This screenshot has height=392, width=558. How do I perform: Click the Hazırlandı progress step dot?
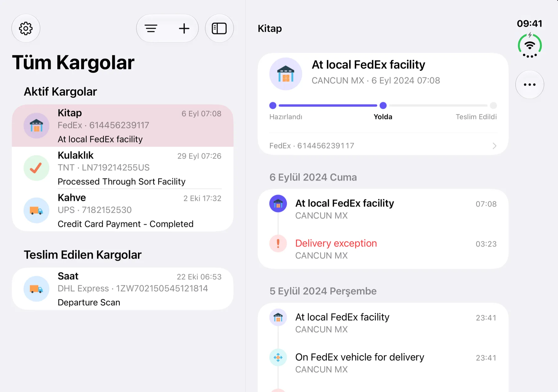[x=273, y=106]
